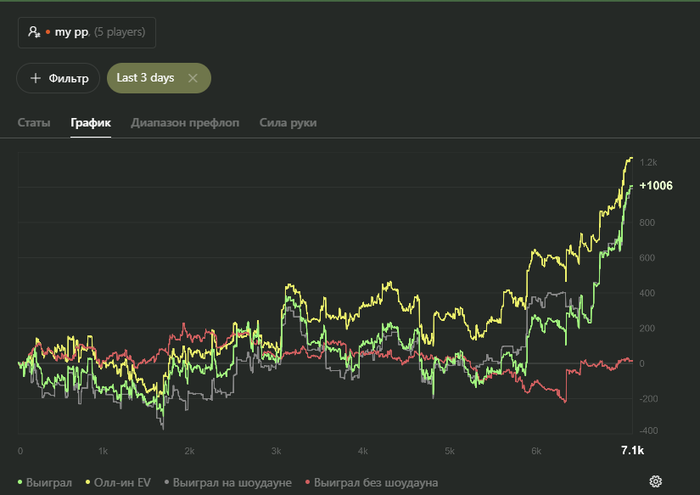Open the my pp player selector

(x=87, y=32)
